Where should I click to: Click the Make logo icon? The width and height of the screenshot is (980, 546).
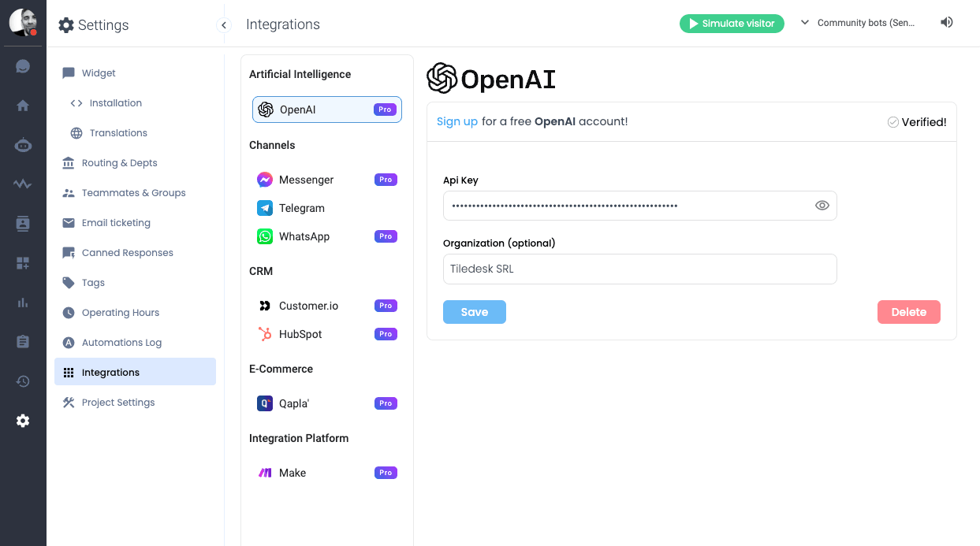point(265,473)
